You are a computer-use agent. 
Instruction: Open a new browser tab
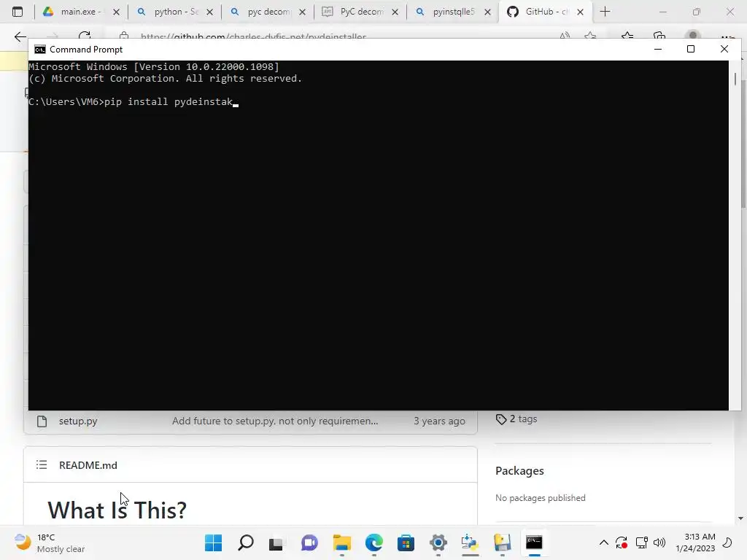pyautogui.click(x=605, y=12)
